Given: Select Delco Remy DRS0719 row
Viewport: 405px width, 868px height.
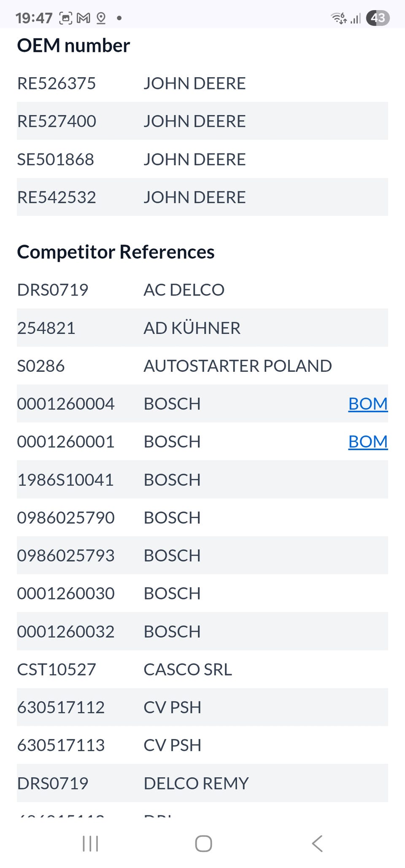Looking at the screenshot, I should point(53,783).
